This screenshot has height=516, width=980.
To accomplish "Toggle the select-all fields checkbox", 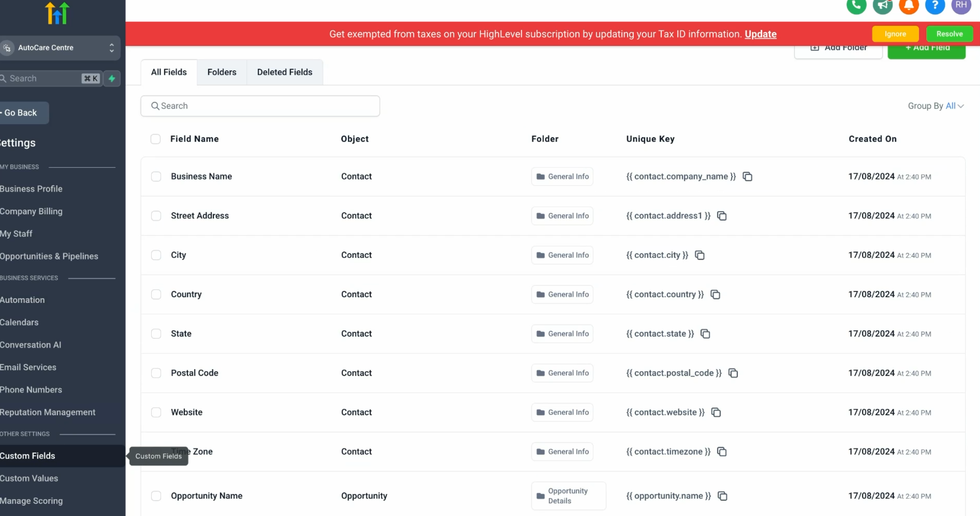I will coord(155,139).
